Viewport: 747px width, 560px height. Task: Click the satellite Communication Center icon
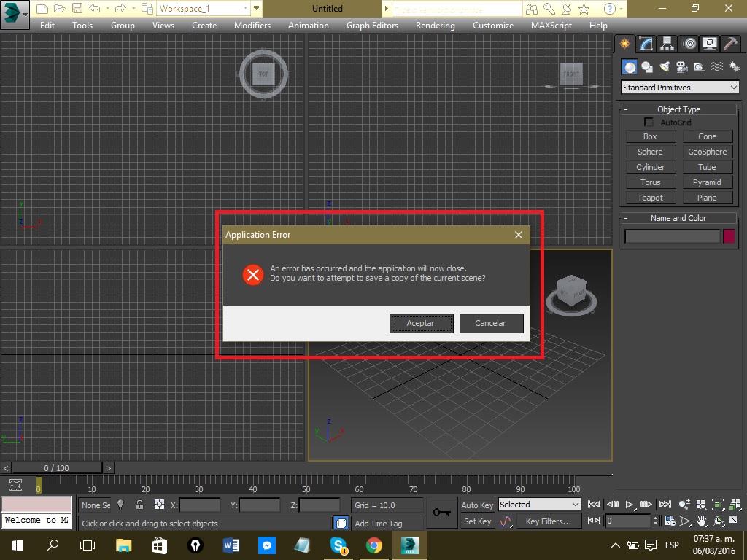click(x=566, y=9)
